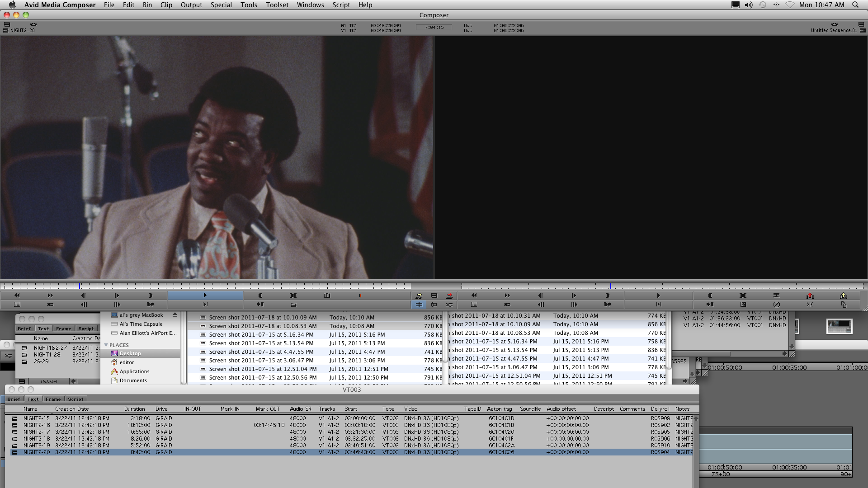The image size is (868, 488).
Task: Click Remove Effect icon under record monitor
Action: pyautogui.click(x=777, y=305)
